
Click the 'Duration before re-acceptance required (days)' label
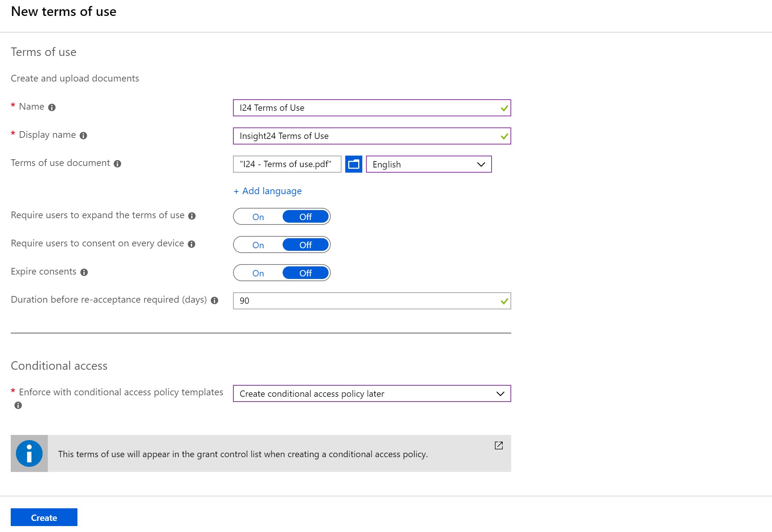pyautogui.click(x=109, y=300)
